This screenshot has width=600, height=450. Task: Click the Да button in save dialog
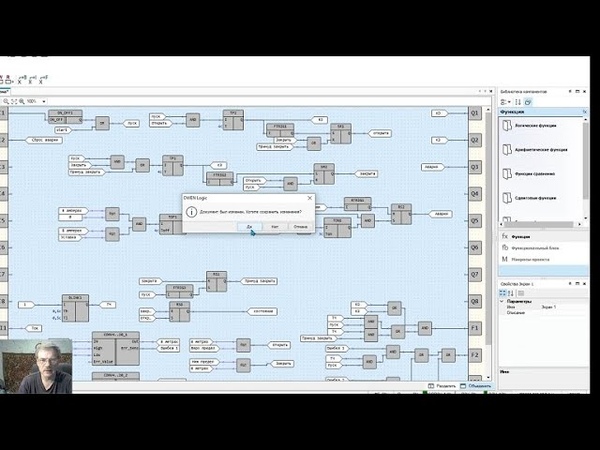[249, 227]
